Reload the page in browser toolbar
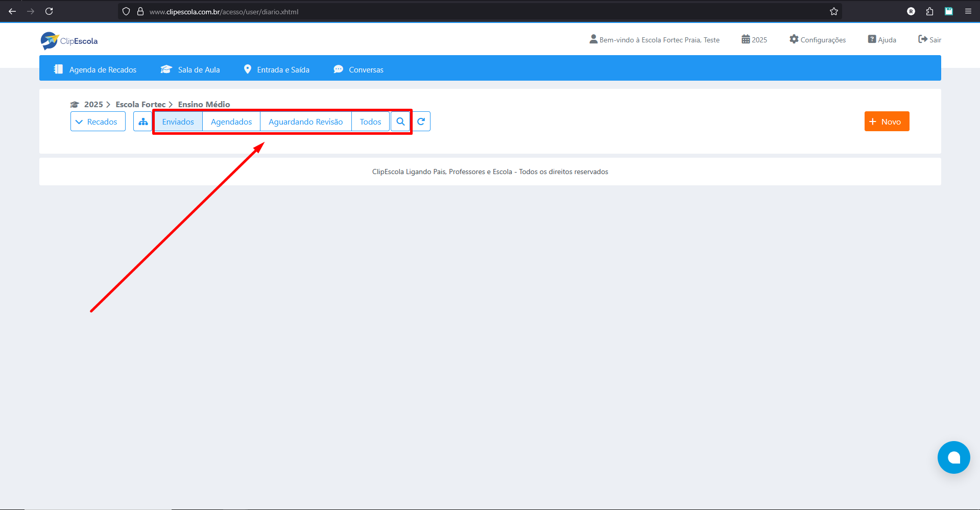The height and width of the screenshot is (510, 980). click(x=49, y=11)
